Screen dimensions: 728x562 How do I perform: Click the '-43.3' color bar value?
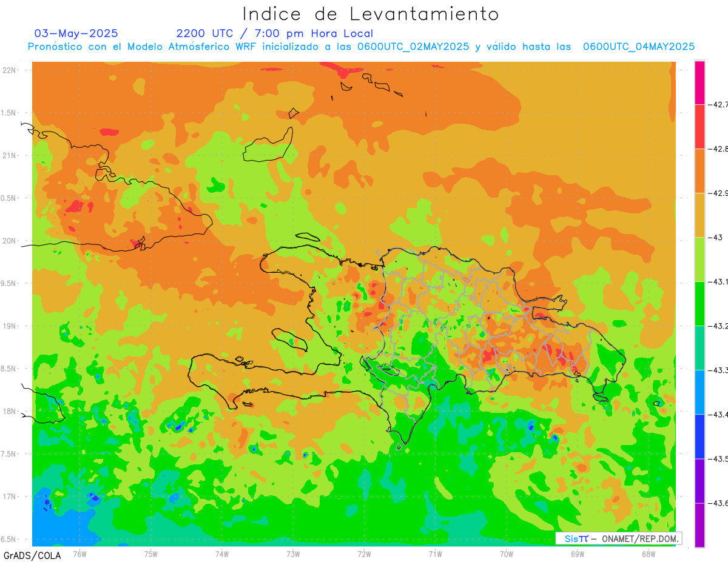pos(719,370)
